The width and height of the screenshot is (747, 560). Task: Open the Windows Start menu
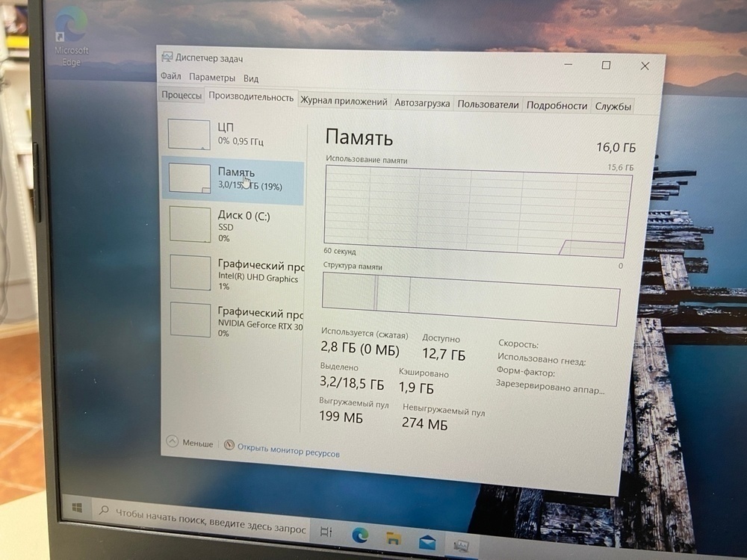(x=77, y=508)
